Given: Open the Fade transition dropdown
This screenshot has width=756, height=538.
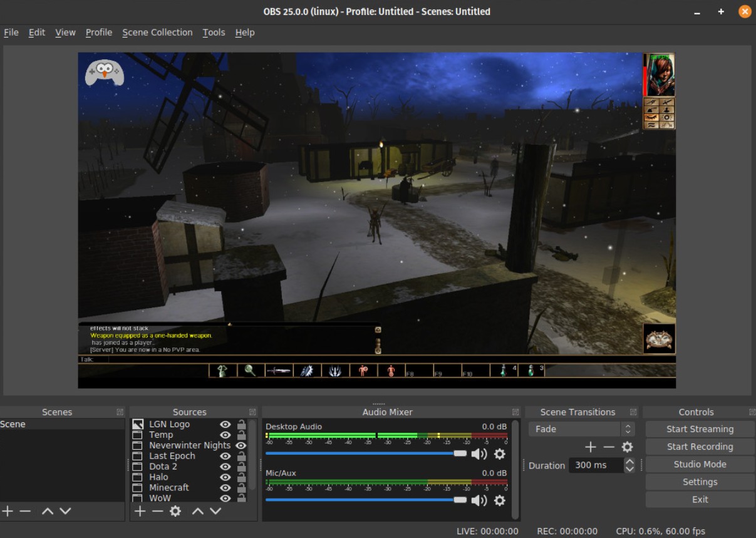Looking at the screenshot, I should tap(581, 429).
